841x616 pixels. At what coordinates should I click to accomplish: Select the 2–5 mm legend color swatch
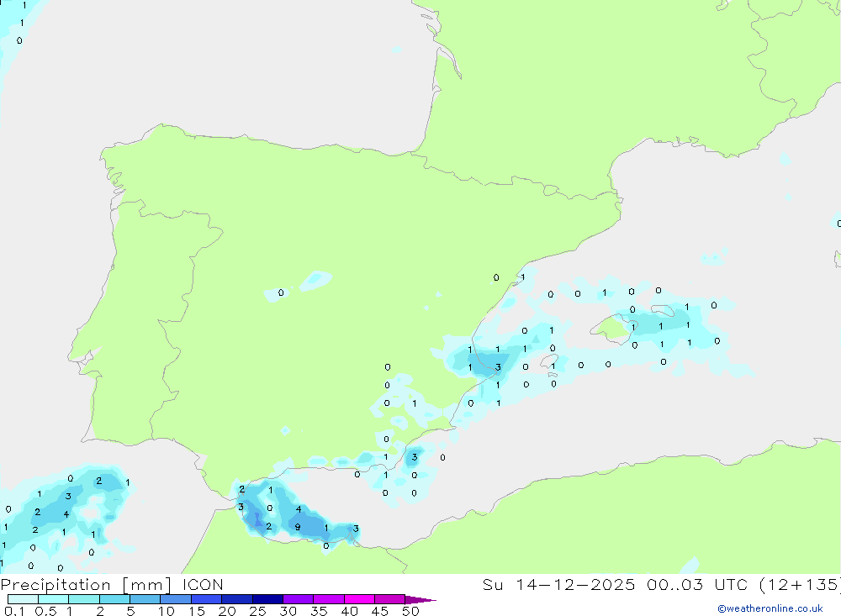pos(114,599)
